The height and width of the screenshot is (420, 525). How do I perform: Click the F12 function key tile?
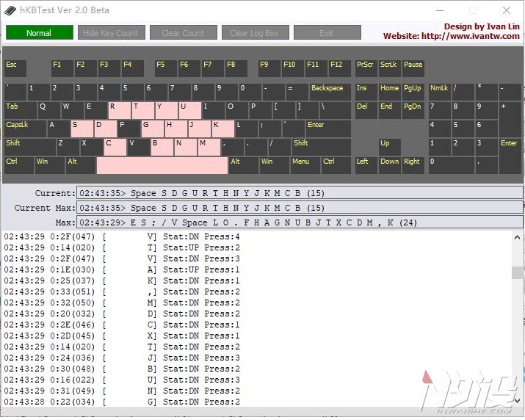[x=340, y=68]
